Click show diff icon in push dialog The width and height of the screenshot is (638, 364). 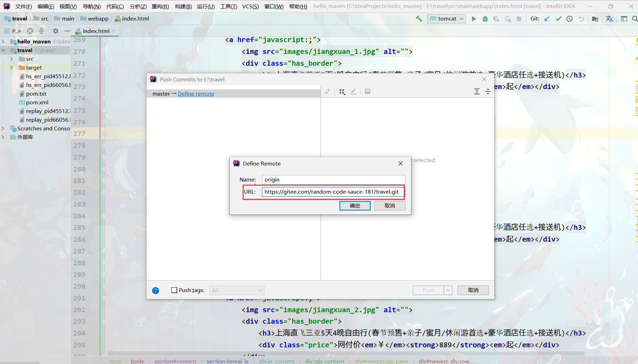click(x=368, y=91)
